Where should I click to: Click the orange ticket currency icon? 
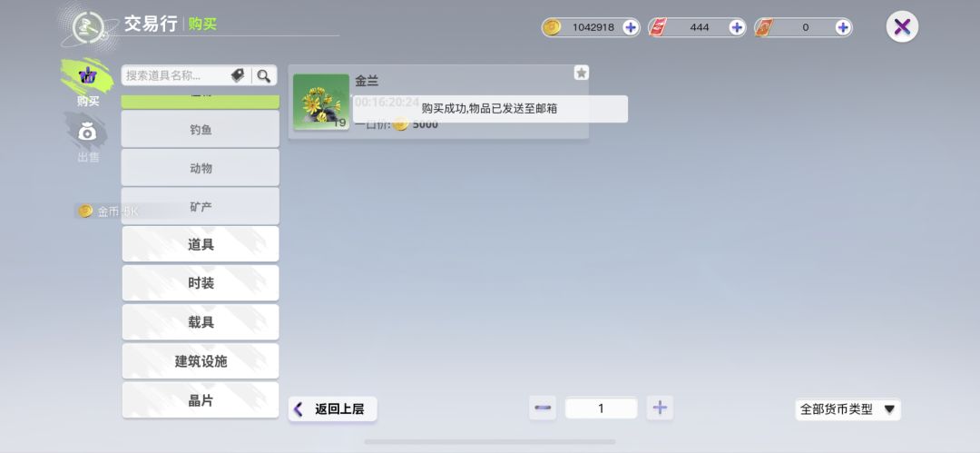764,27
